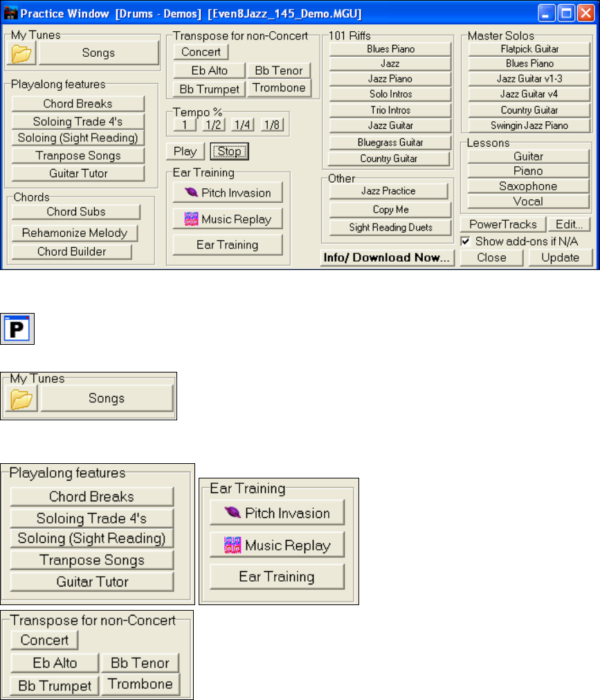The image size is (600, 700).
Task: Start playback with Play button
Action: 185,152
